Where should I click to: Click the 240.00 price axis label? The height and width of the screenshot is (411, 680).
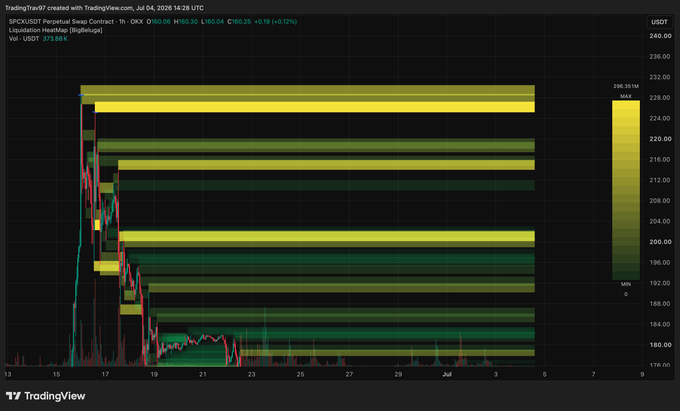click(x=660, y=36)
